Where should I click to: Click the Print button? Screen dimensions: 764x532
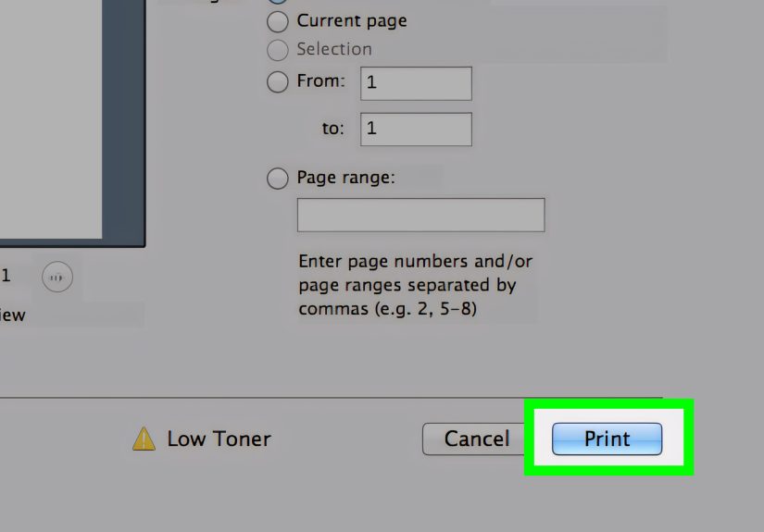tap(607, 439)
